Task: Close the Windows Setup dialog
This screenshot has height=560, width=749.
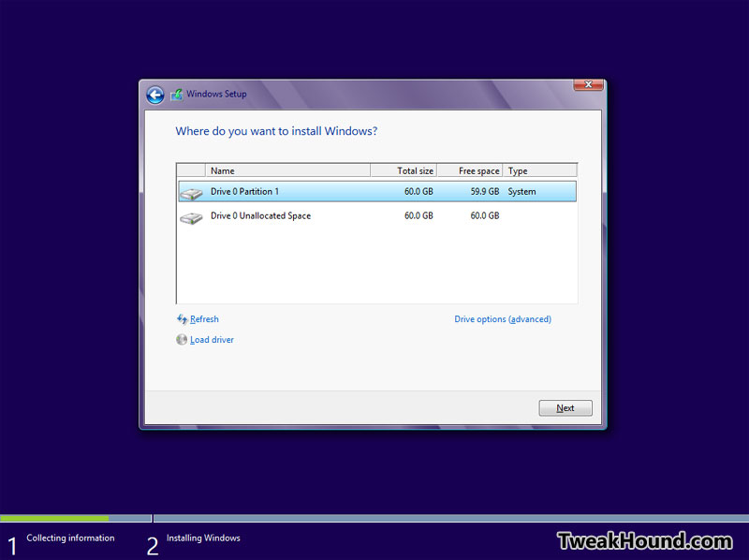Action: (588, 84)
